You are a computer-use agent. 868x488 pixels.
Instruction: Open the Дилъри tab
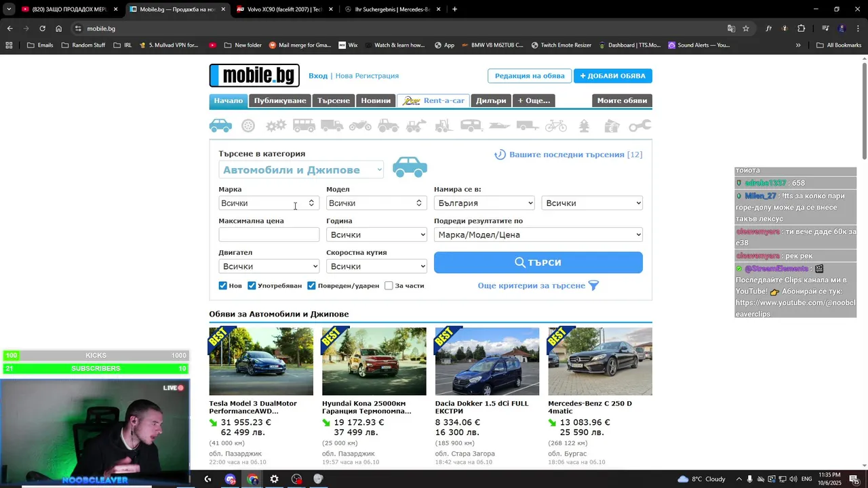coord(491,100)
